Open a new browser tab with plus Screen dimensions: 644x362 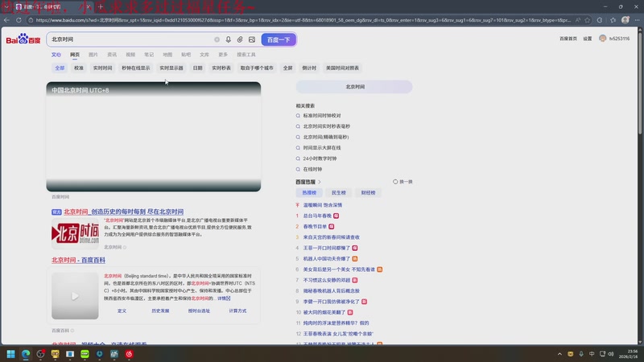pos(101,6)
